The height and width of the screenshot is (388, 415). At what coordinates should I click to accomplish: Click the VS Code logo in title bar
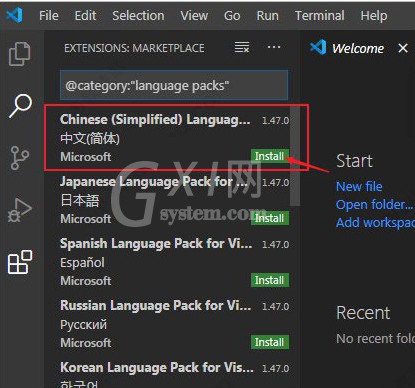click(x=14, y=15)
